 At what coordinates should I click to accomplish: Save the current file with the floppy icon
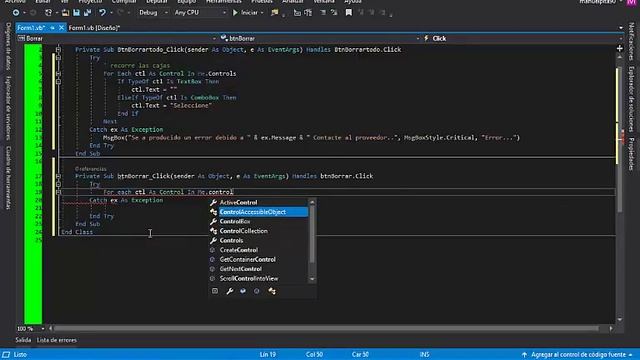(76, 13)
